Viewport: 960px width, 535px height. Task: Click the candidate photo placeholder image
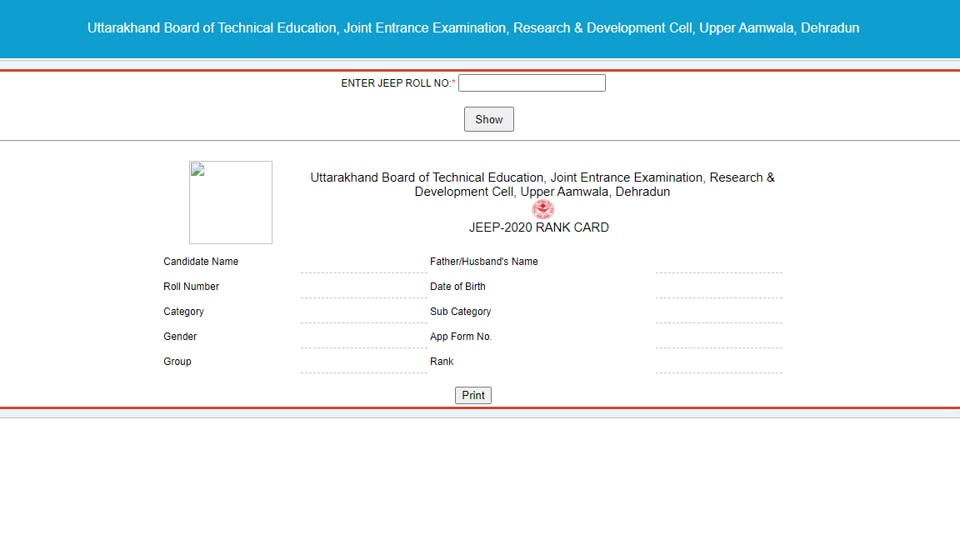231,203
